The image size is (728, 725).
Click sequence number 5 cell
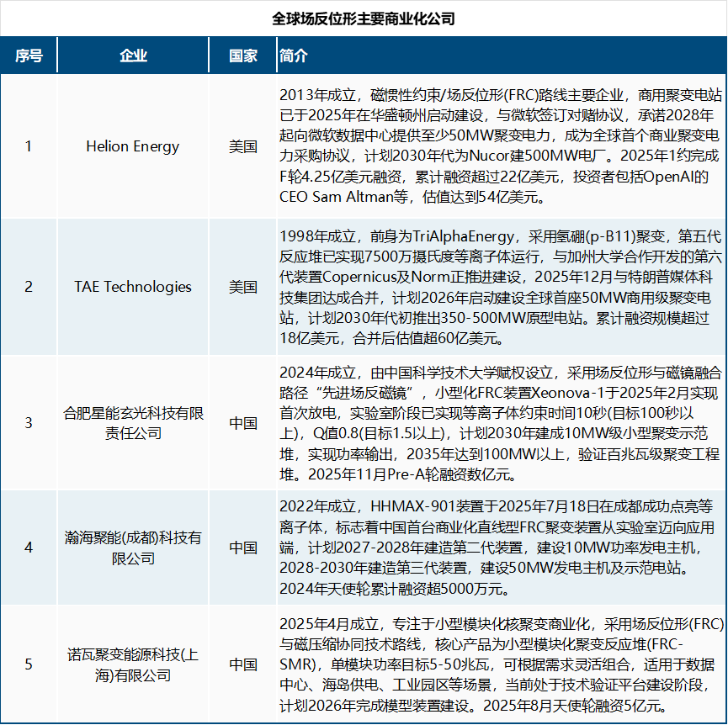pyautogui.click(x=29, y=664)
